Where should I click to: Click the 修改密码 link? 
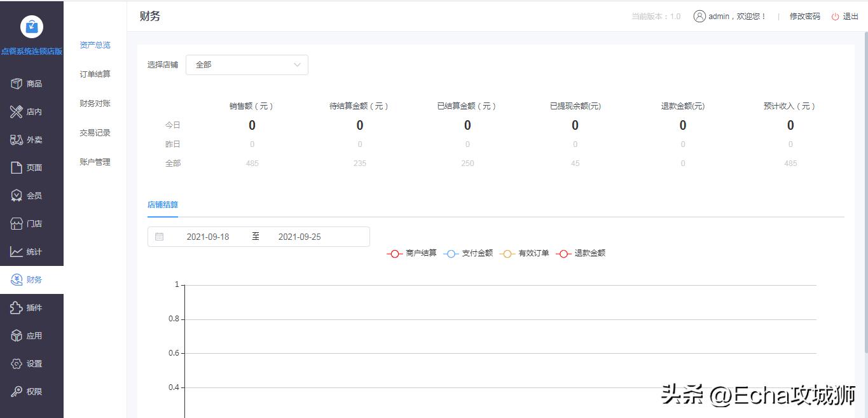[803, 17]
